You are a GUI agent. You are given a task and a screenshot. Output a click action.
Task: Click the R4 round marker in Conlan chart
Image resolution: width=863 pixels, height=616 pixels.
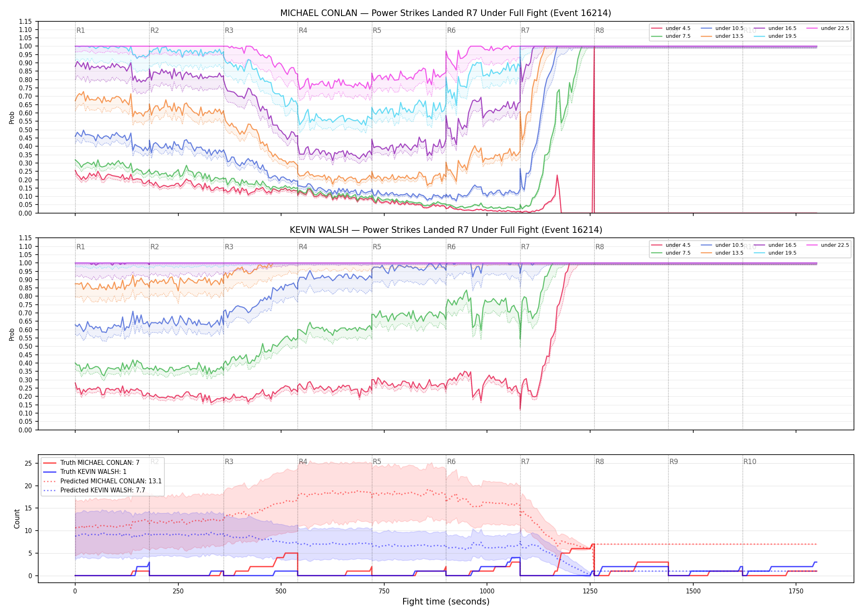point(303,30)
